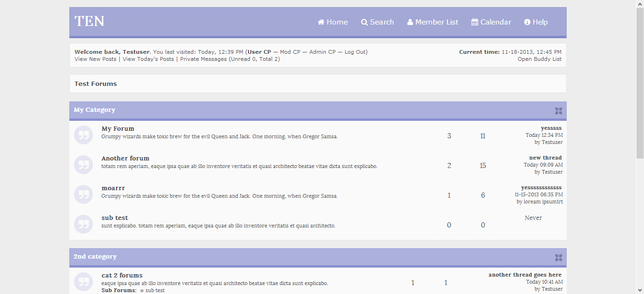Open the Help page
The height and width of the screenshot is (294, 644).
536,22
